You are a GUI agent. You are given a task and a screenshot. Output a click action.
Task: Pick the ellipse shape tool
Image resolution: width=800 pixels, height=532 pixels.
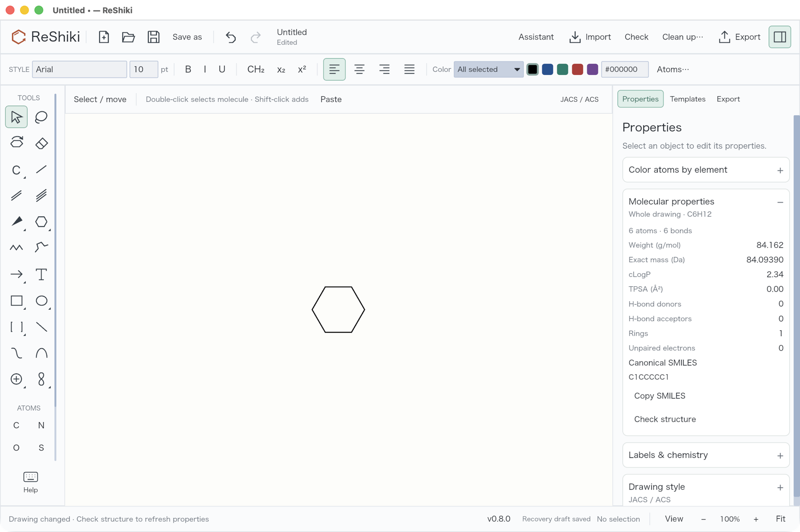(41, 301)
